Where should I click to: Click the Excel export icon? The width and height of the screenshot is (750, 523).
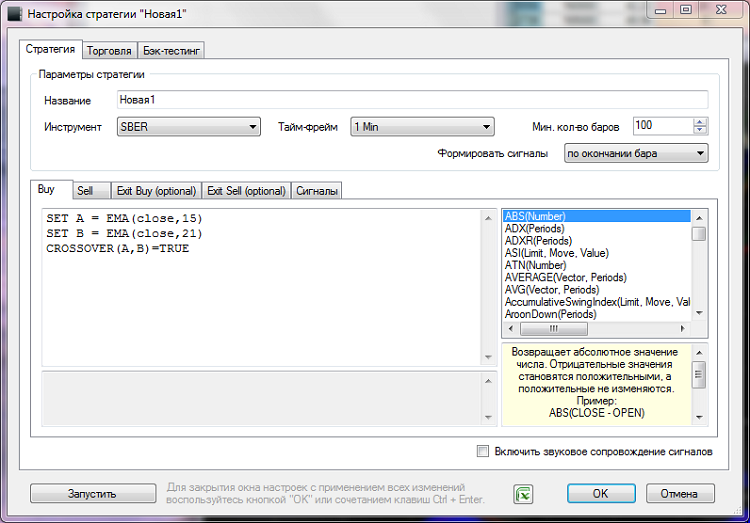tap(523, 494)
